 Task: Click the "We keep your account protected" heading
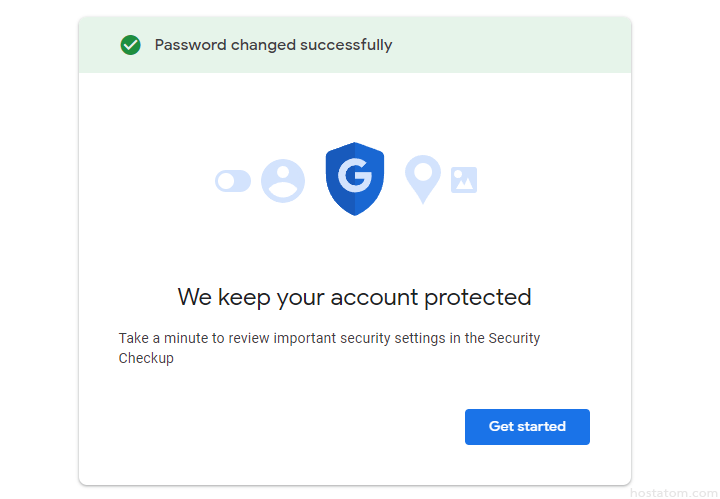click(354, 297)
